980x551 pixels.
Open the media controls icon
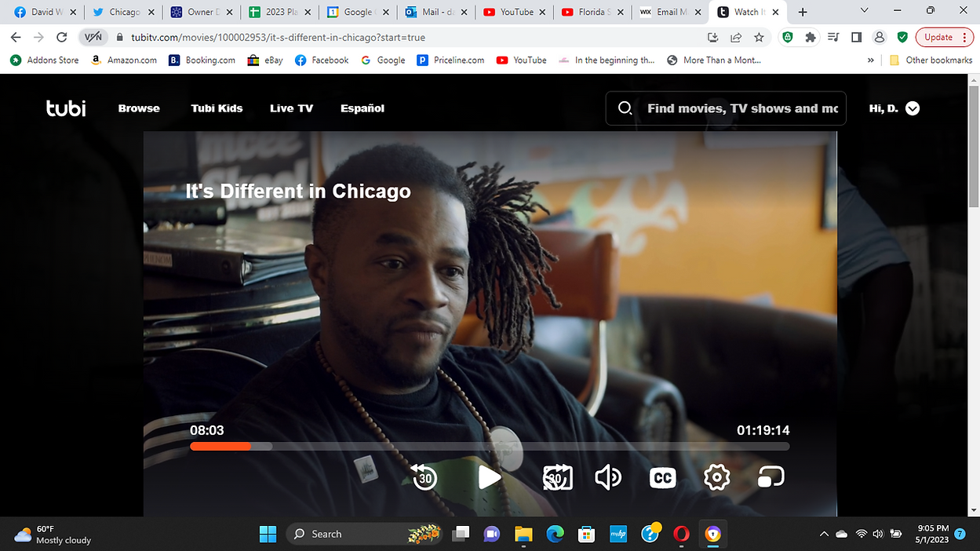[833, 37]
